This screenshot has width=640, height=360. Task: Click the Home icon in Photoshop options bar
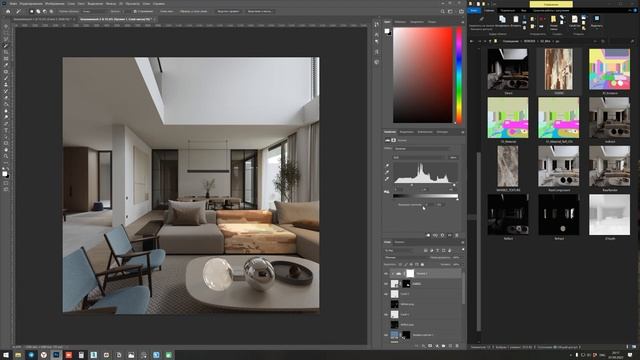click(x=8, y=11)
